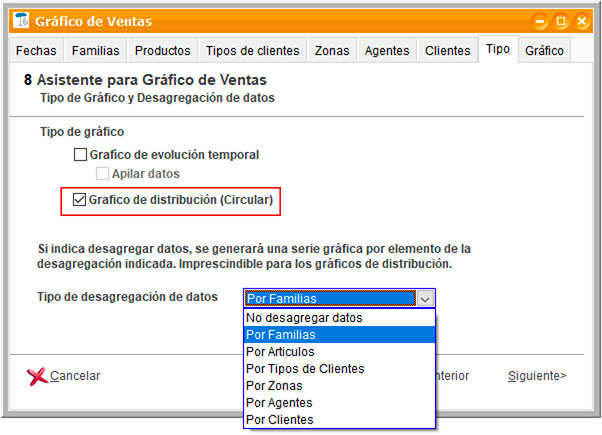This screenshot has height=435, width=602.
Task: Open the Gráfico tab
Action: 544,50
